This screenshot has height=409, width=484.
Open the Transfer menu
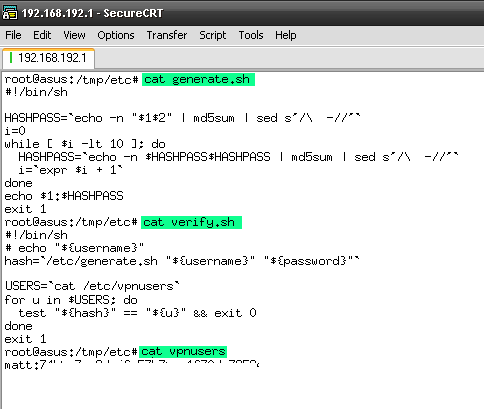pos(167,35)
